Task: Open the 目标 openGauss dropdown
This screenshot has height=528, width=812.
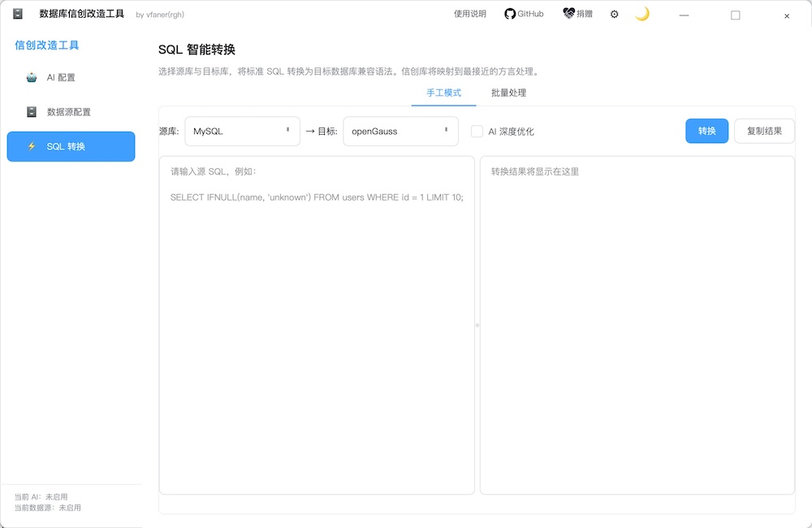Action: coord(401,132)
